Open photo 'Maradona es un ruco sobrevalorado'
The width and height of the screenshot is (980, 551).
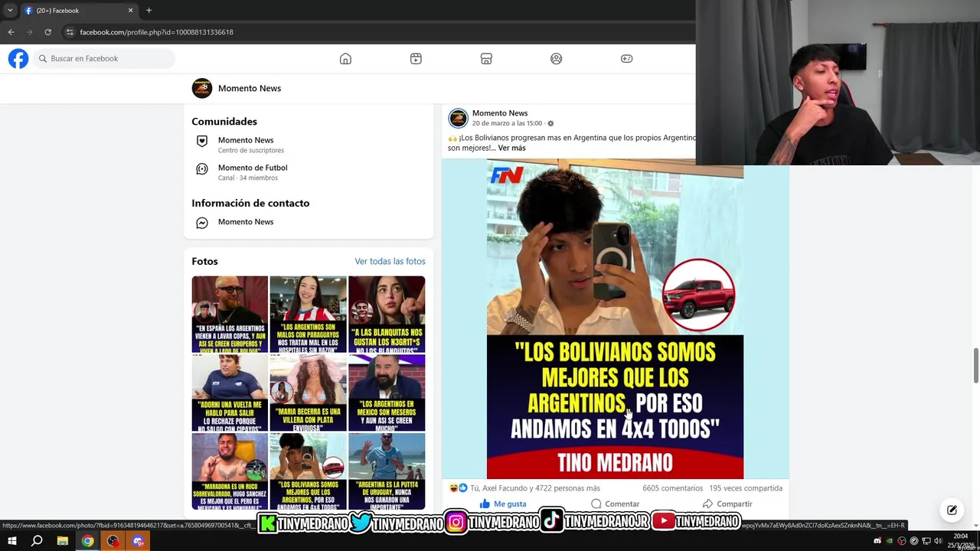[x=230, y=471]
